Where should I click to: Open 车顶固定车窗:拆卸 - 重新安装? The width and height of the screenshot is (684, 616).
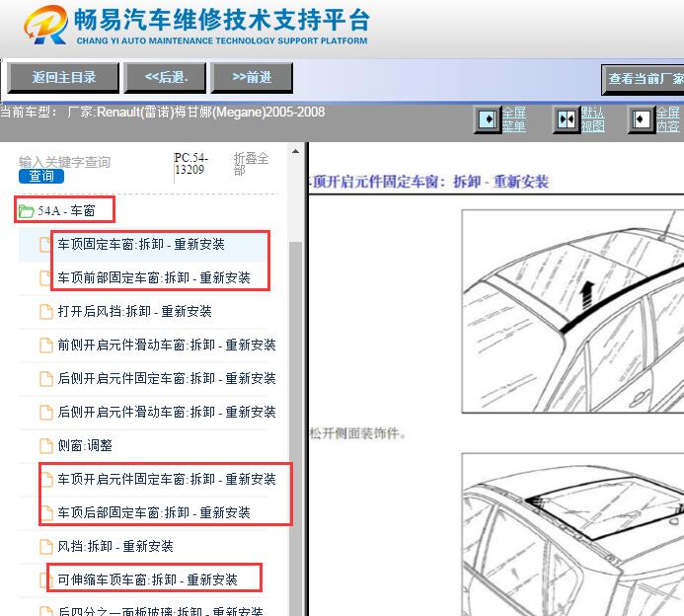(x=141, y=244)
